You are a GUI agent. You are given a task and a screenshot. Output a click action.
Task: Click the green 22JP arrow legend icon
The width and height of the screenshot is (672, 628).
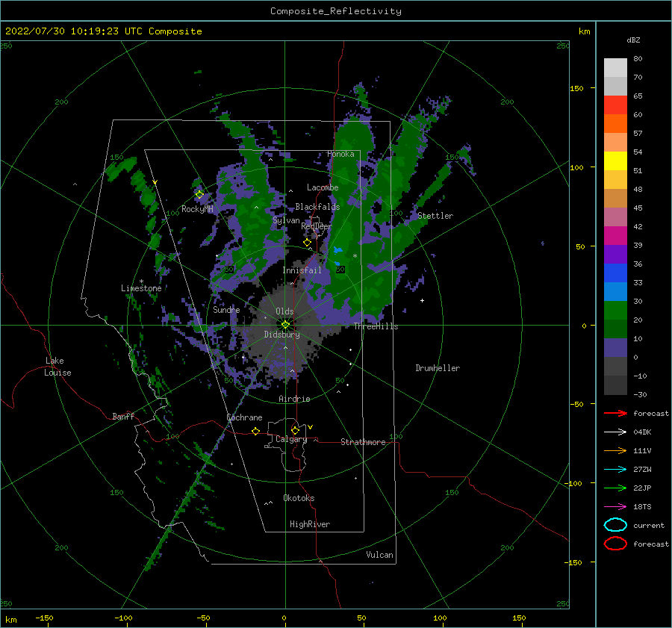click(615, 488)
